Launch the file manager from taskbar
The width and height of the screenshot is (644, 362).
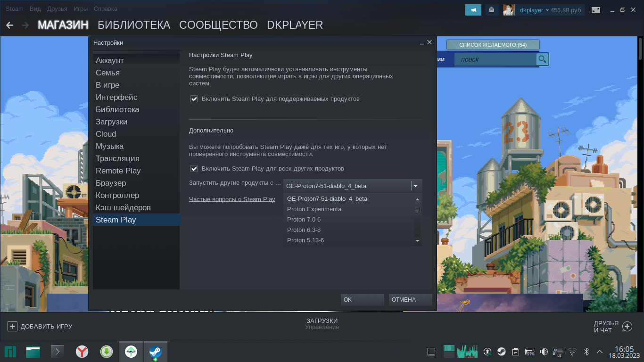pos(33,352)
